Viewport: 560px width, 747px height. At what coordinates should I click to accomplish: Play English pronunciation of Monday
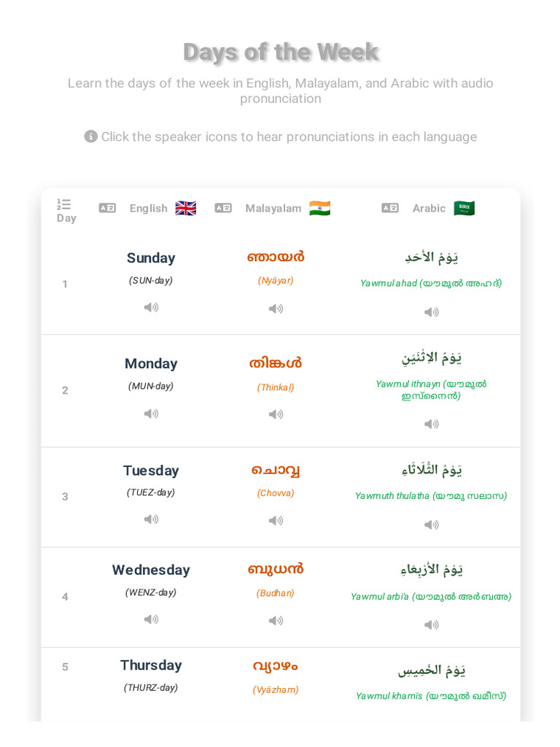(x=151, y=414)
